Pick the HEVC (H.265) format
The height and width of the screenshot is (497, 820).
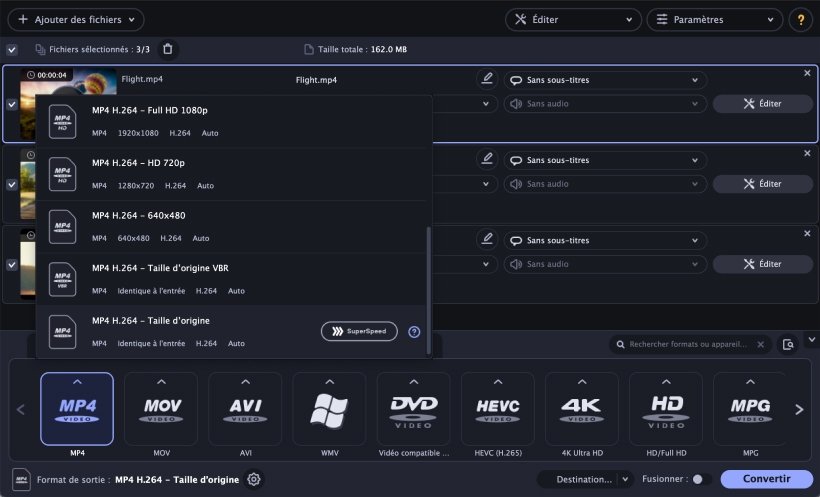tap(498, 409)
